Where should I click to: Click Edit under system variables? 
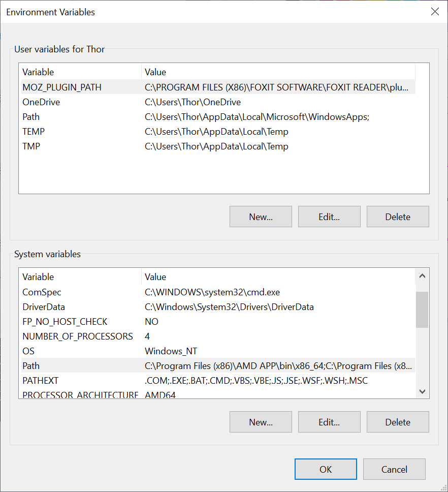click(329, 422)
